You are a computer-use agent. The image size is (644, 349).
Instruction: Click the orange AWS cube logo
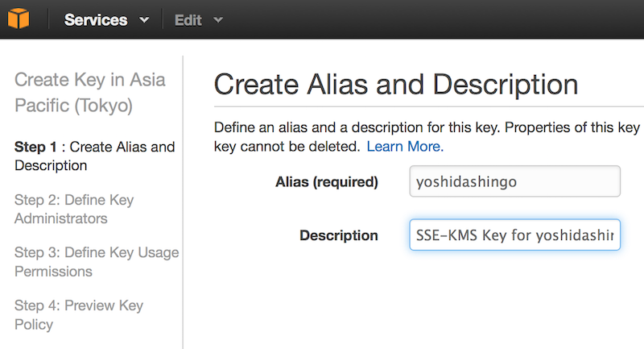(x=19, y=19)
